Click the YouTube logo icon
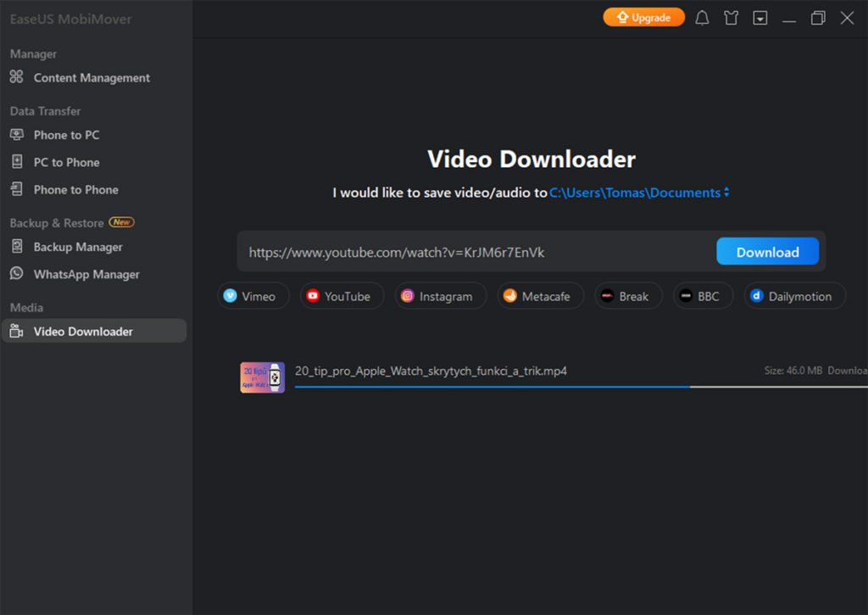 click(313, 296)
